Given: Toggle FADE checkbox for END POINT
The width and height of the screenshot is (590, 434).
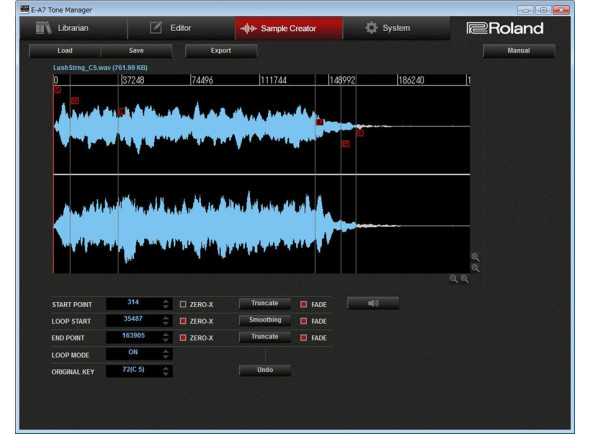Looking at the screenshot, I should point(304,338).
